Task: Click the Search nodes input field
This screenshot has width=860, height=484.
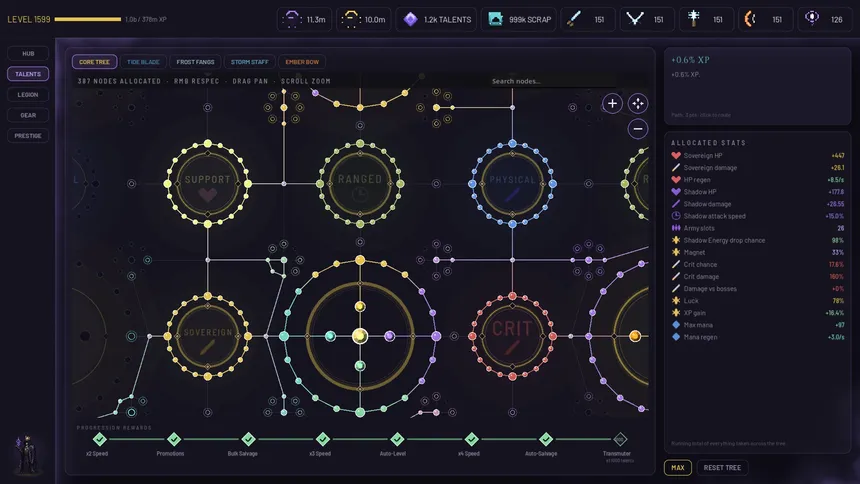Action: (551, 81)
